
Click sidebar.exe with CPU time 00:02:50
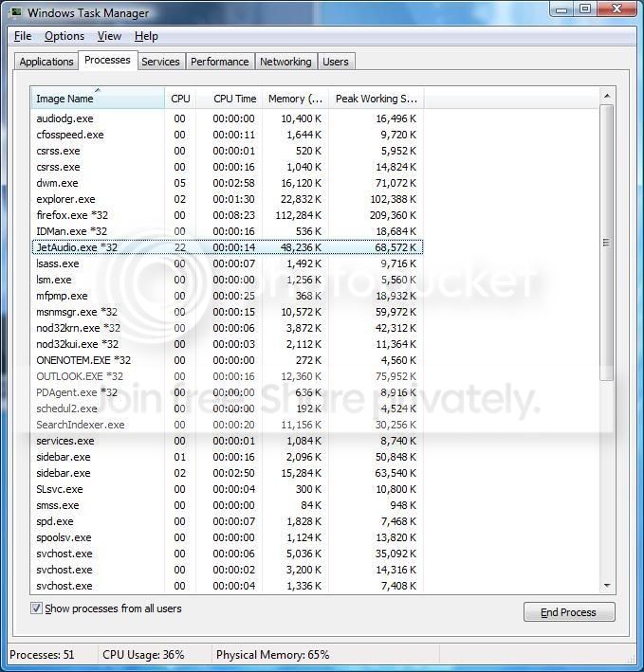228,473
